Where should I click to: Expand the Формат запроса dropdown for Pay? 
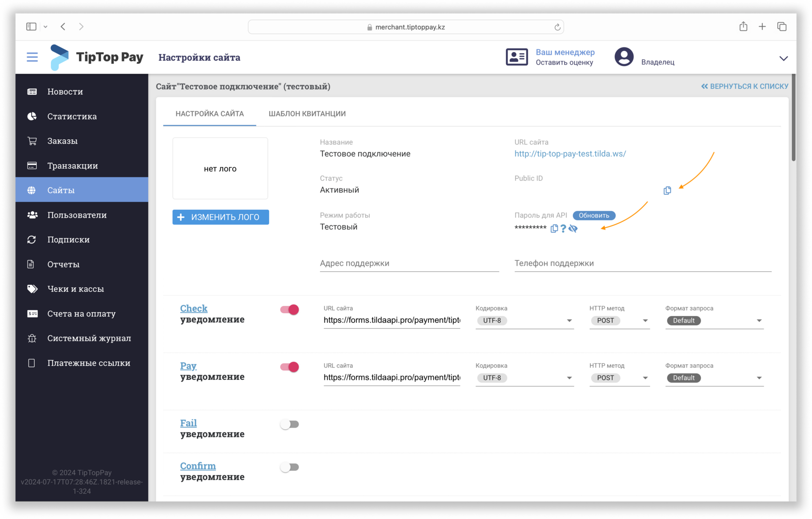pyautogui.click(x=759, y=378)
